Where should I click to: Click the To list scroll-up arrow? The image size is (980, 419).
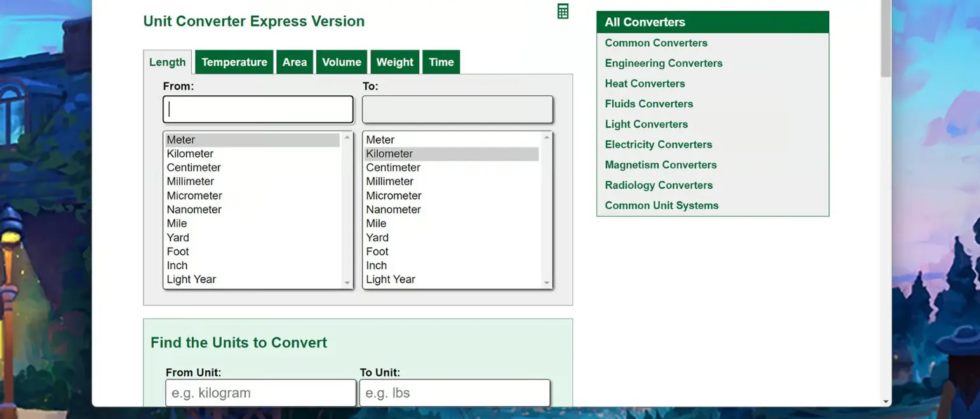pos(547,137)
